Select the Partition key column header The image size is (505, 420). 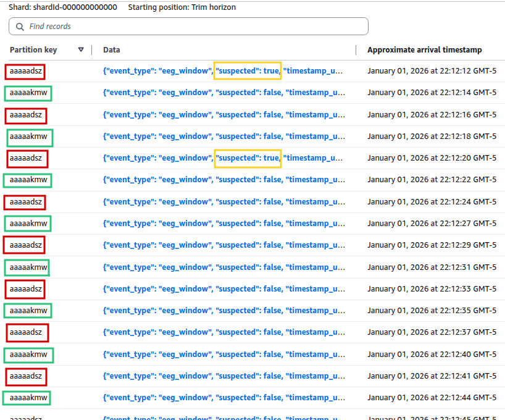tap(34, 49)
